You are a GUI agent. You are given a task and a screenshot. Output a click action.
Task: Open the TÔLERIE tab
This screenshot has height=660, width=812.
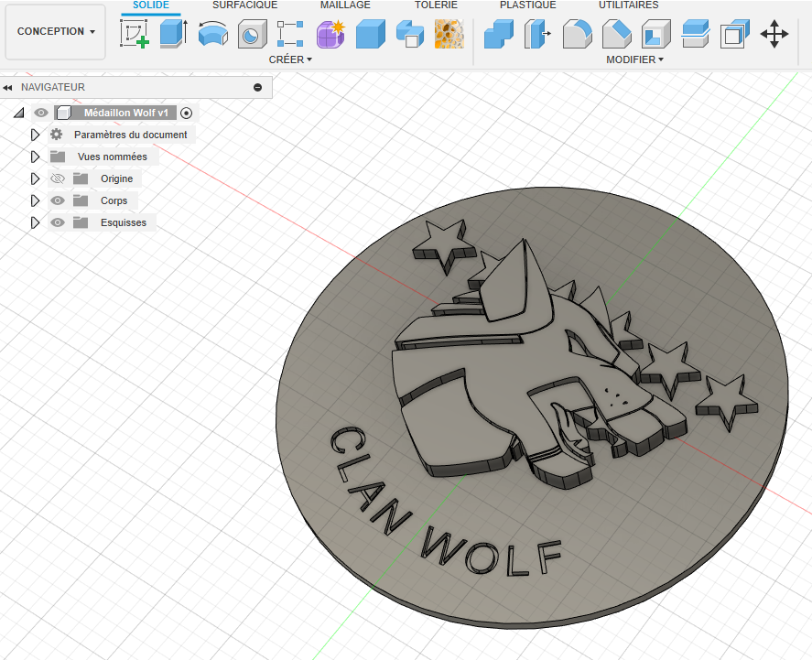436,5
